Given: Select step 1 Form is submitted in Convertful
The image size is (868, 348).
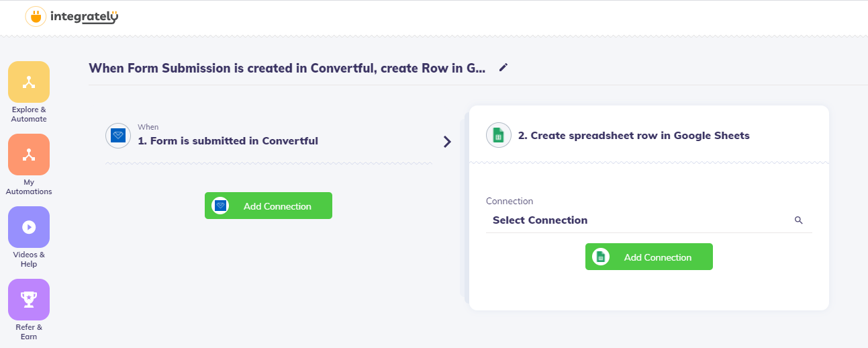Looking at the screenshot, I should click(x=228, y=141).
